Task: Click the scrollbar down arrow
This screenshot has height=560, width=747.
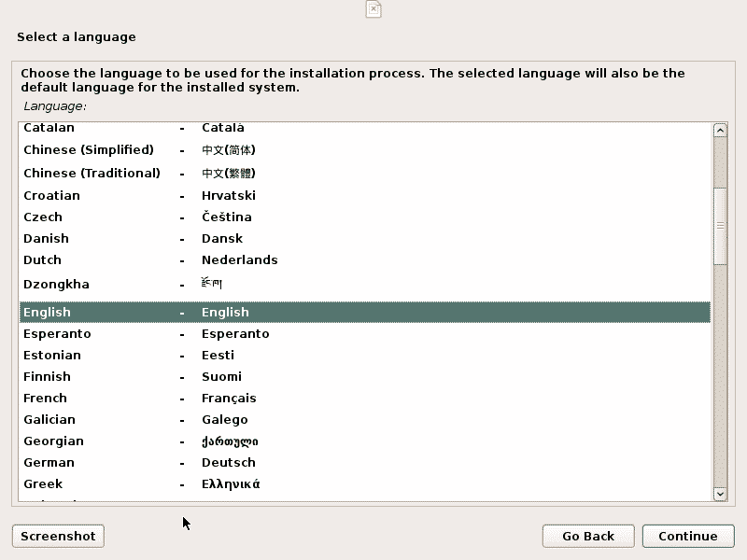Action: [719, 494]
